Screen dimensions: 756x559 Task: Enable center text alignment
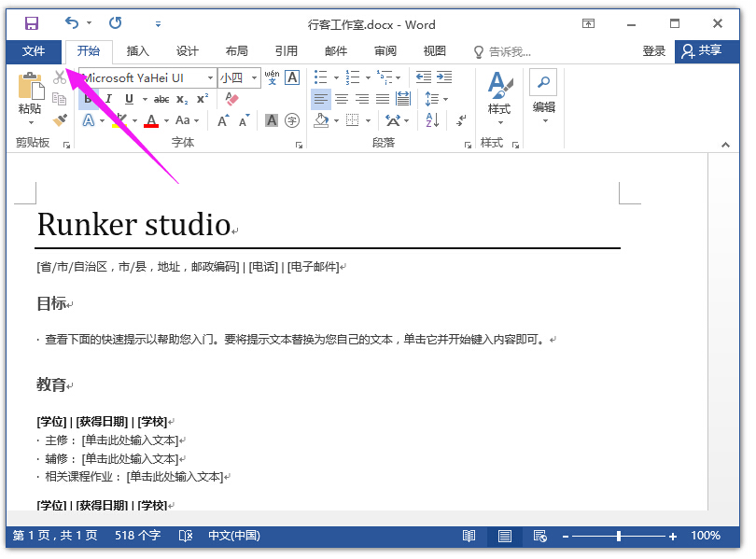pos(342,99)
